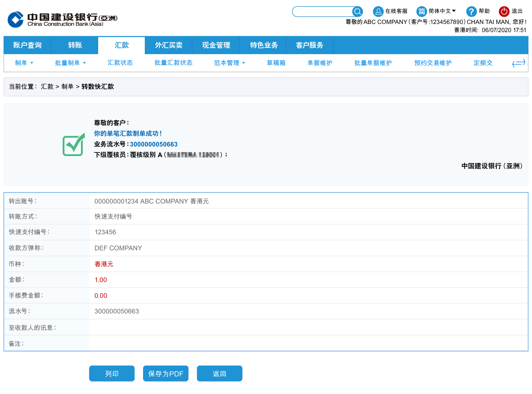Viewport: 532px width, 394px height.
Task: Click business serial number 3000000050663 link
Action: click(154, 144)
